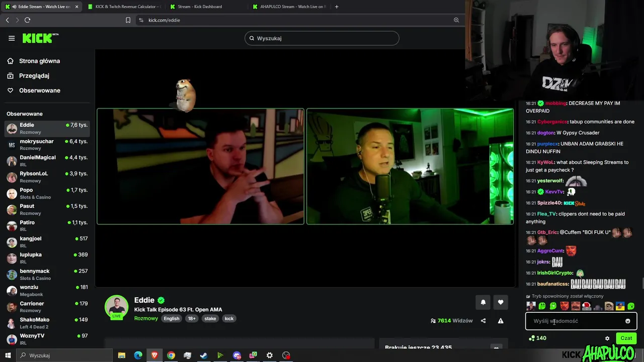Open bennymack channel in sidebar
This screenshot has width=644, height=362.
tap(47, 275)
